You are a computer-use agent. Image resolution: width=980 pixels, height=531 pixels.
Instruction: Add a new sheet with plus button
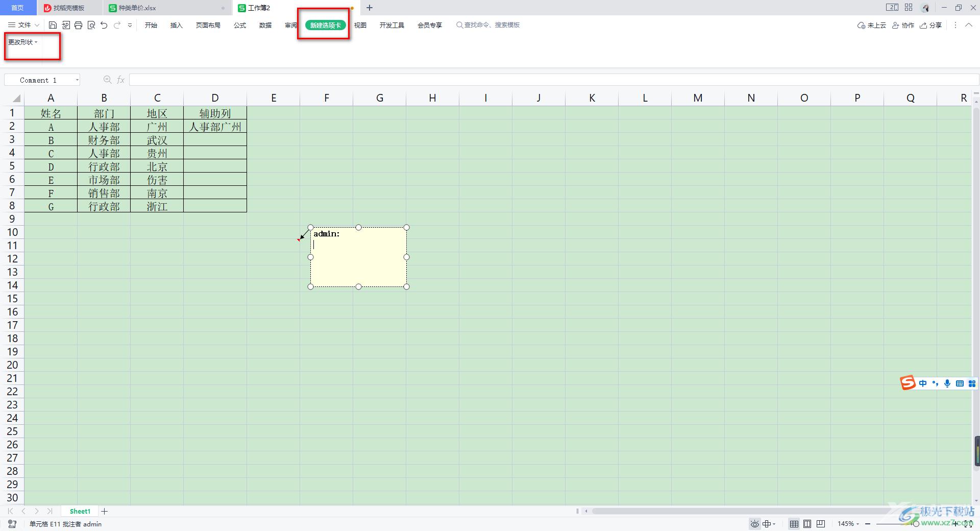[105, 511]
